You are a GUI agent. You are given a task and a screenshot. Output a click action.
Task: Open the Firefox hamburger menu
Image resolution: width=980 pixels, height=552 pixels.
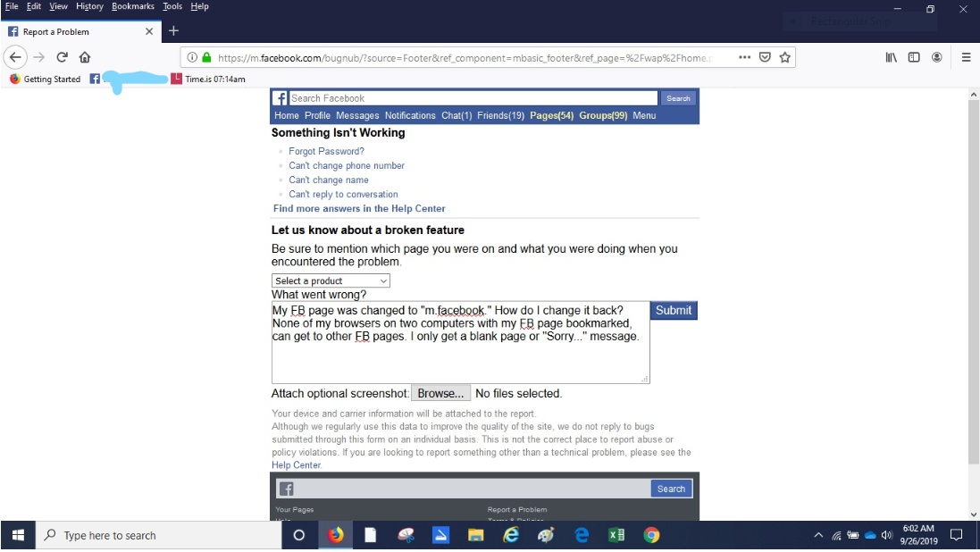tap(967, 57)
